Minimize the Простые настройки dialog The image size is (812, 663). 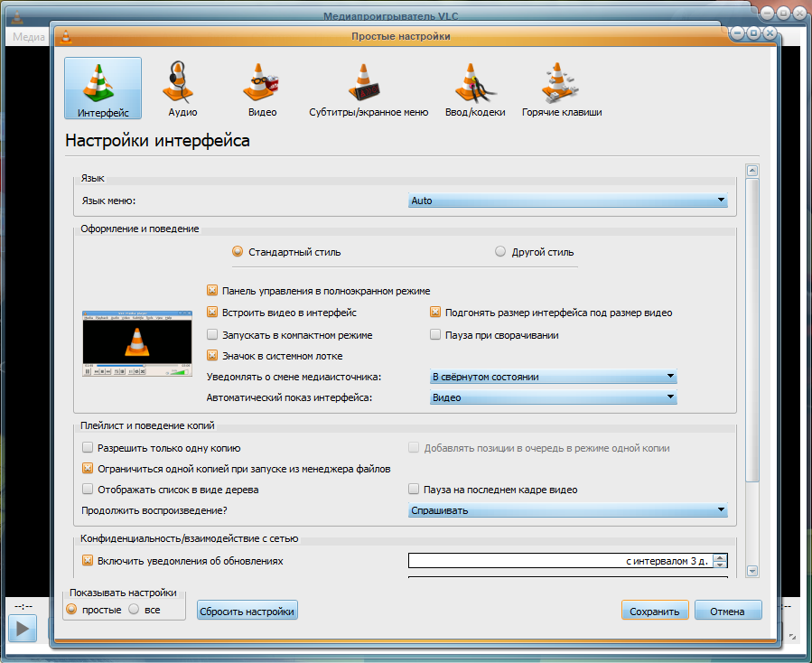(x=737, y=33)
